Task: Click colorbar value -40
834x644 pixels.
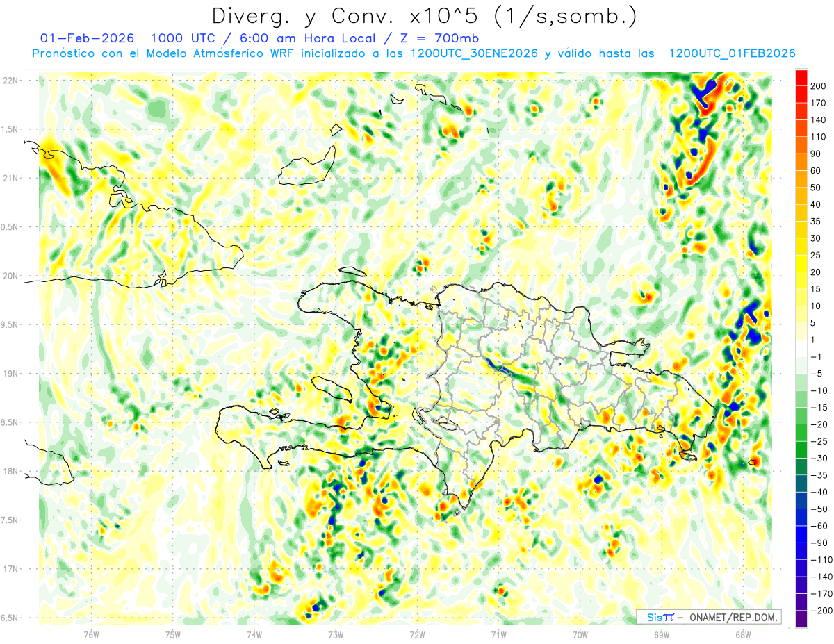Action: coord(821,492)
